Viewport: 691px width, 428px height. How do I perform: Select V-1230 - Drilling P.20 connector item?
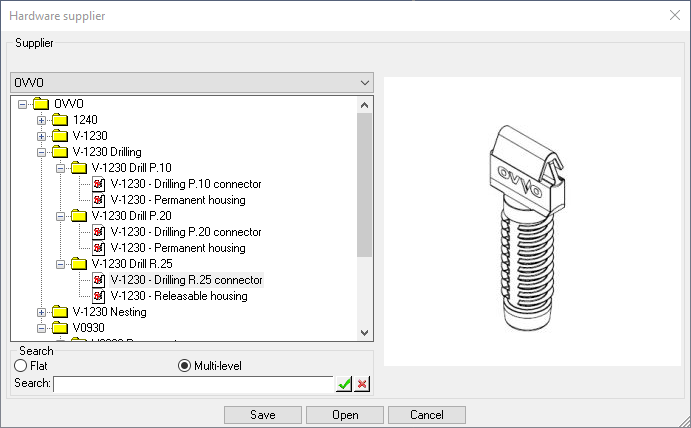(186, 232)
